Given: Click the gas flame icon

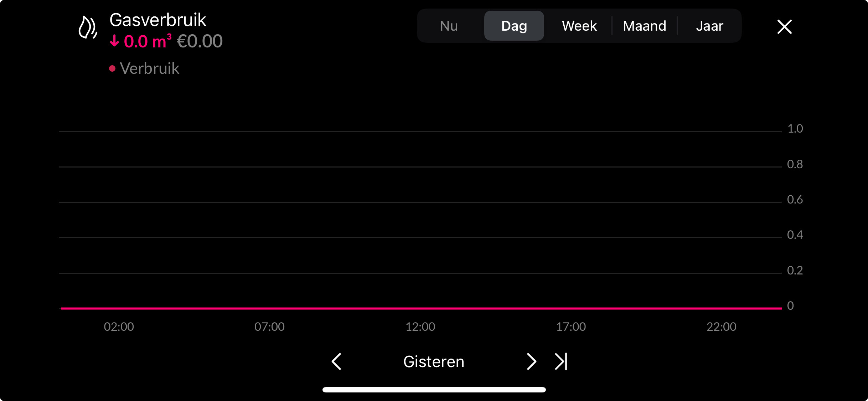Looking at the screenshot, I should [x=88, y=27].
